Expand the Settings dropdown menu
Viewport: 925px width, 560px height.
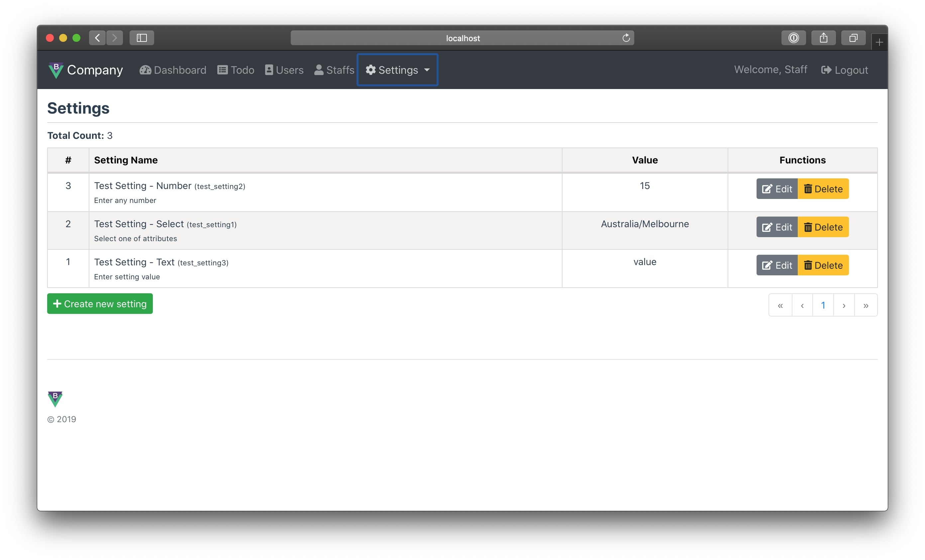(397, 70)
